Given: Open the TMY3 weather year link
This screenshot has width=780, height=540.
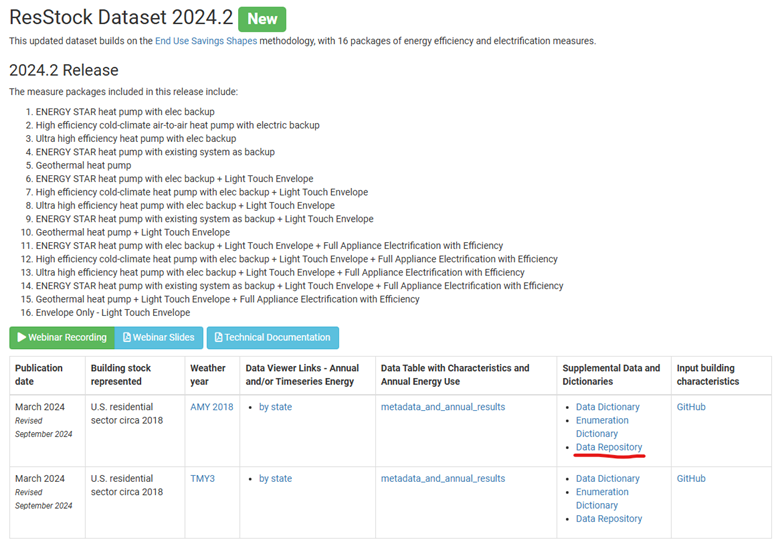Looking at the screenshot, I should click(204, 479).
